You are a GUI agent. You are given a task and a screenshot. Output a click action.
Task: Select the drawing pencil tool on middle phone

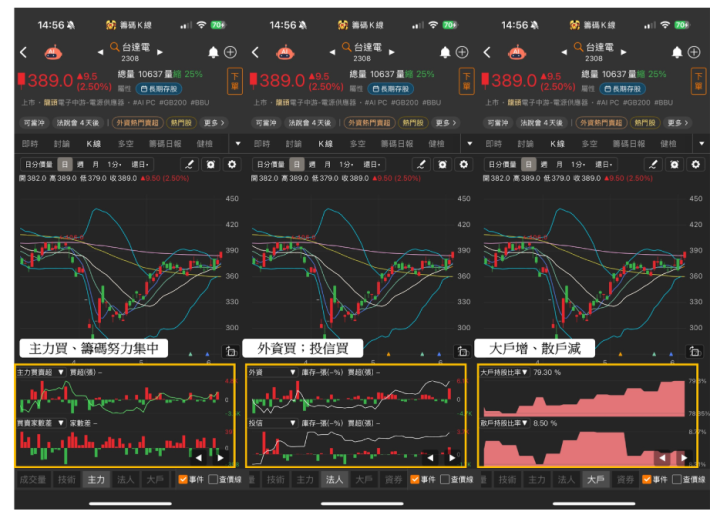421,164
